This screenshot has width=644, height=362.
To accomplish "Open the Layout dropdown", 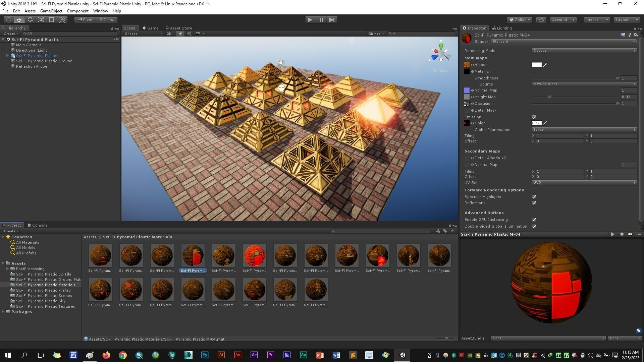I will [627, 20].
